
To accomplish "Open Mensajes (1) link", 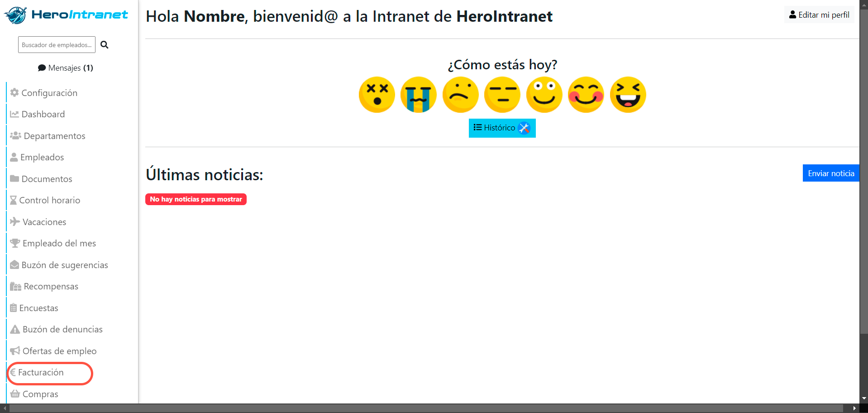I will (x=66, y=68).
